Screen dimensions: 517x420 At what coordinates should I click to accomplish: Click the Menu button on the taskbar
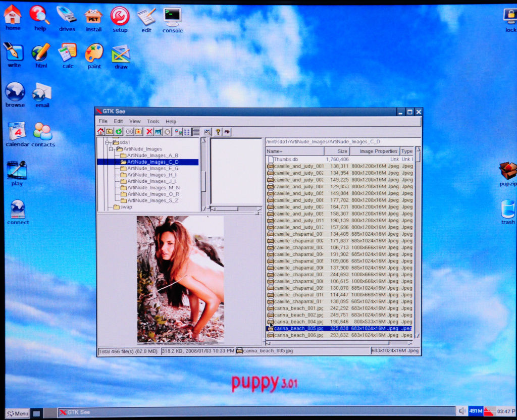pos(17,413)
